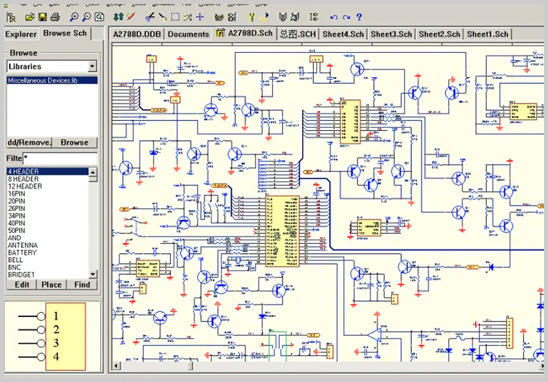Click the undo arrow icon
Screen dimensions: 548x382
point(334,17)
